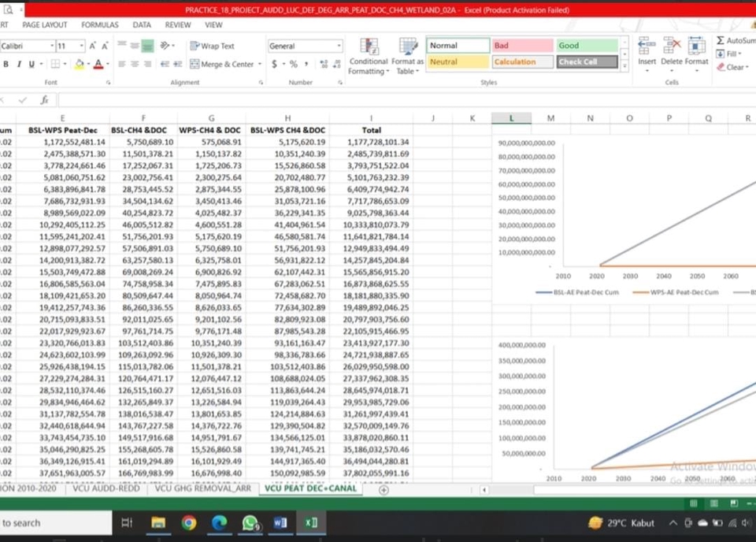The width and height of the screenshot is (756, 542).
Task: Open the General number format dropdown
Action: pyautogui.click(x=339, y=44)
